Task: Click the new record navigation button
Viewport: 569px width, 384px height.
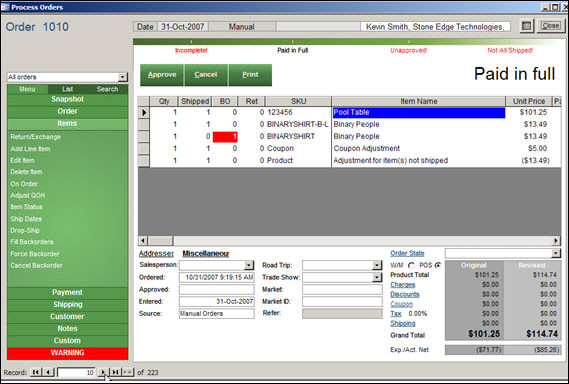Action: tap(128, 372)
